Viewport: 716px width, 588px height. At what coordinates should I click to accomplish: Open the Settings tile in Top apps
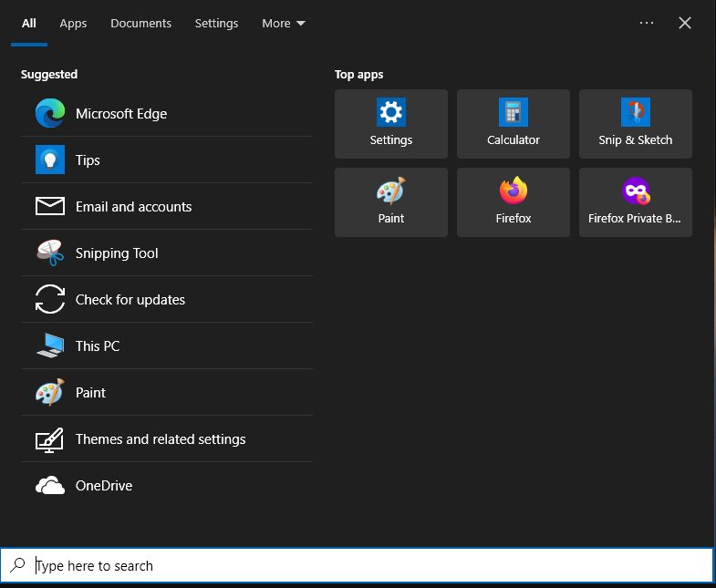[x=391, y=124]
